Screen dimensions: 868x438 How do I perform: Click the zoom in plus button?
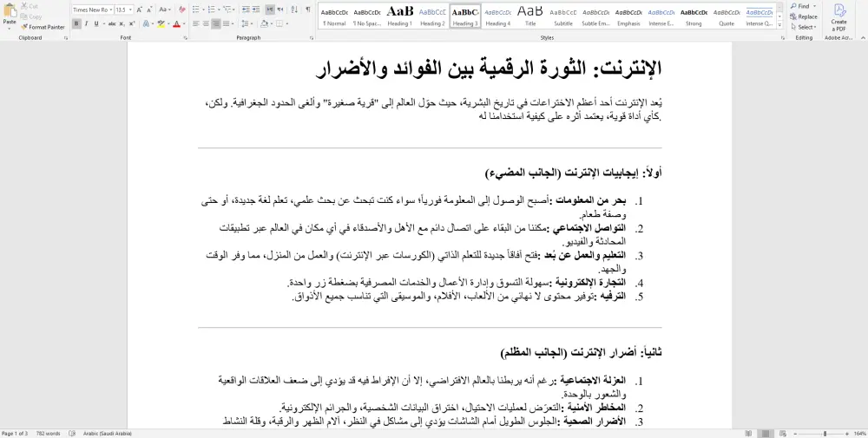click(847, 434)
